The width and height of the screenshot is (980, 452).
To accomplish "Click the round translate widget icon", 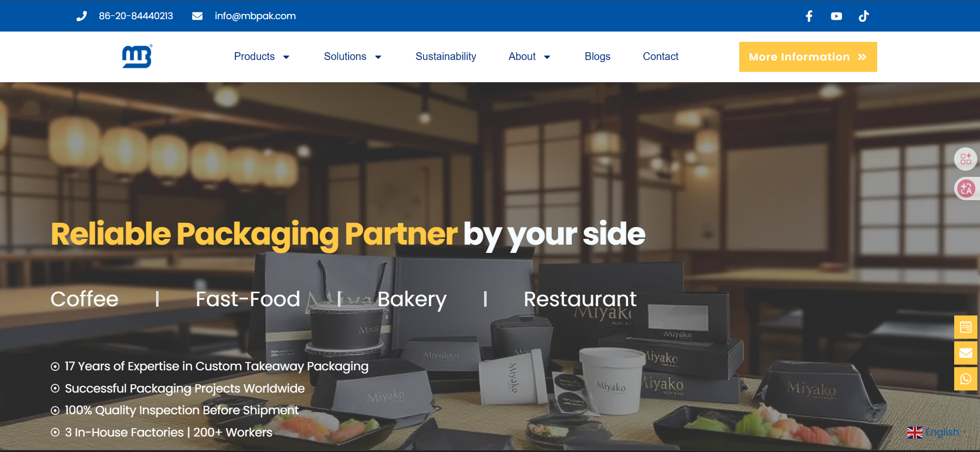I will click(x=966, y=188).
